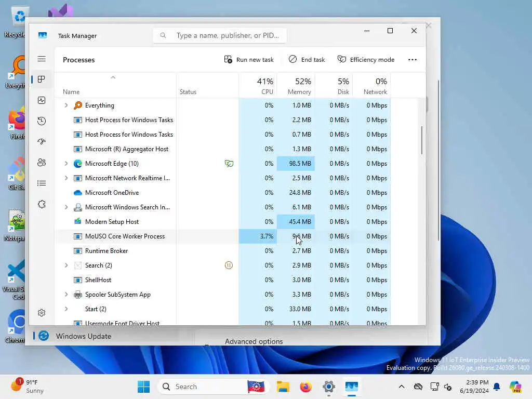Click the process list vertical scrollbar
Screen dimensions: 532x399
[x=422, y=140]
